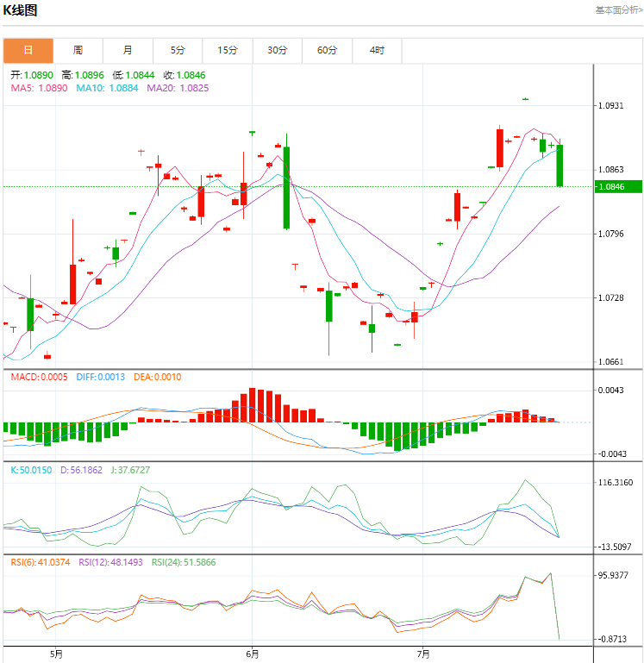
Task: Click the RSI(12):48.1493 label
Action: (111, 562)
